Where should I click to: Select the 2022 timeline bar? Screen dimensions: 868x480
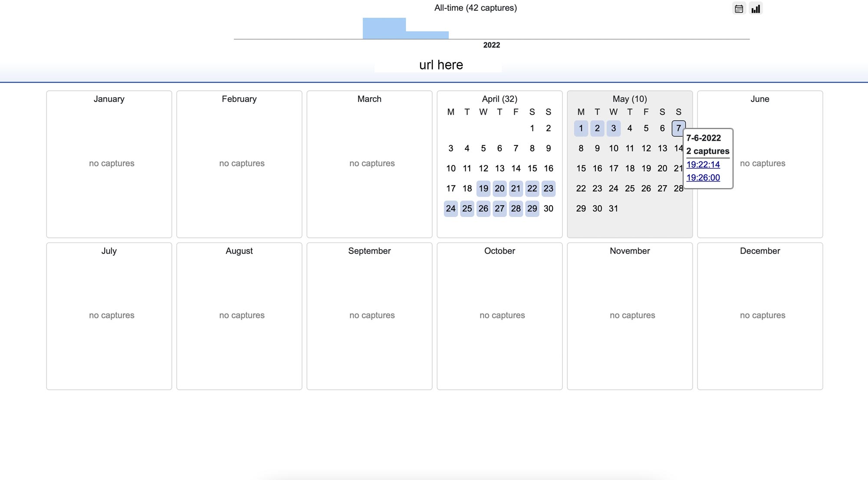[384, 28]
